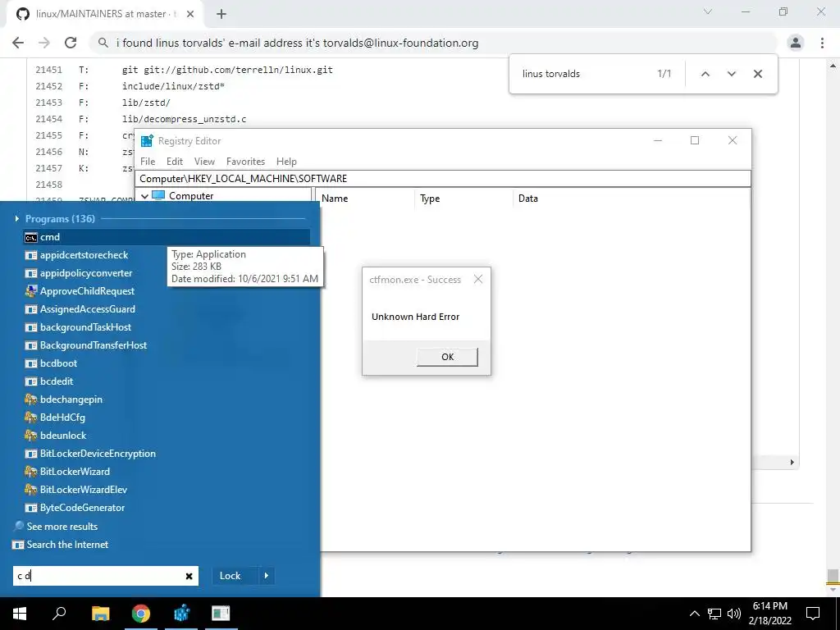Screen dimensions: 840x630
Task: Open the volume tray icon
Action: (734, 614)
